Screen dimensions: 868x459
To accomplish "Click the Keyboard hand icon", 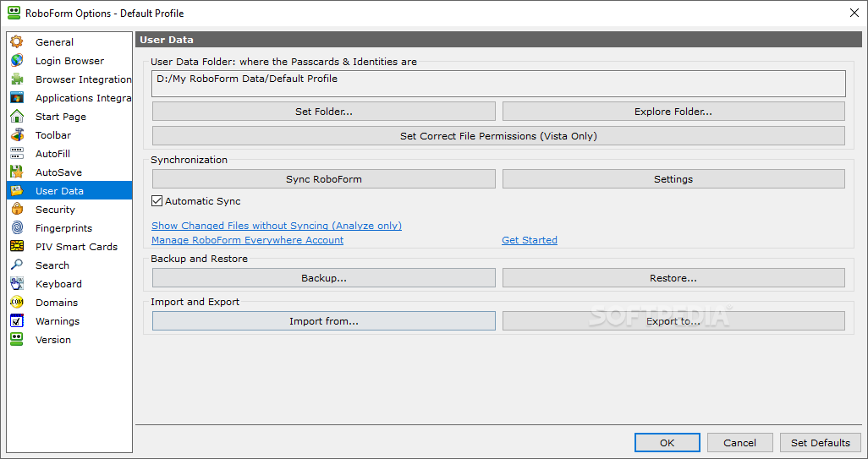I will tap(17, 284).
